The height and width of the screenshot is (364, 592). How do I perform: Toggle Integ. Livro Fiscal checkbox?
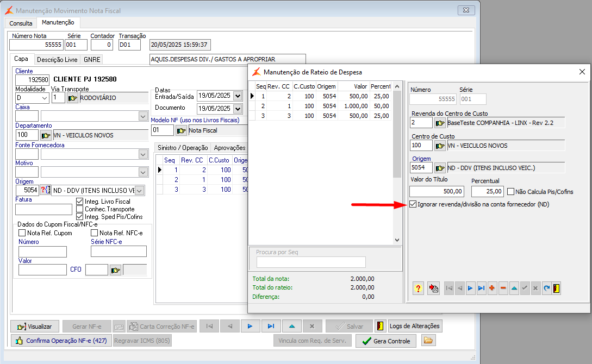click(x=80, y=202)
